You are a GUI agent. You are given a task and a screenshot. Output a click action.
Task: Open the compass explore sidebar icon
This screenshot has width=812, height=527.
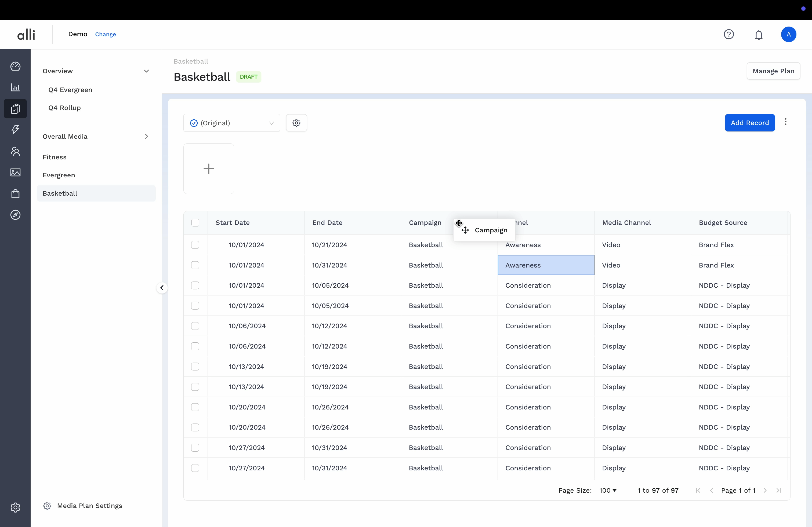pos(15,215)
